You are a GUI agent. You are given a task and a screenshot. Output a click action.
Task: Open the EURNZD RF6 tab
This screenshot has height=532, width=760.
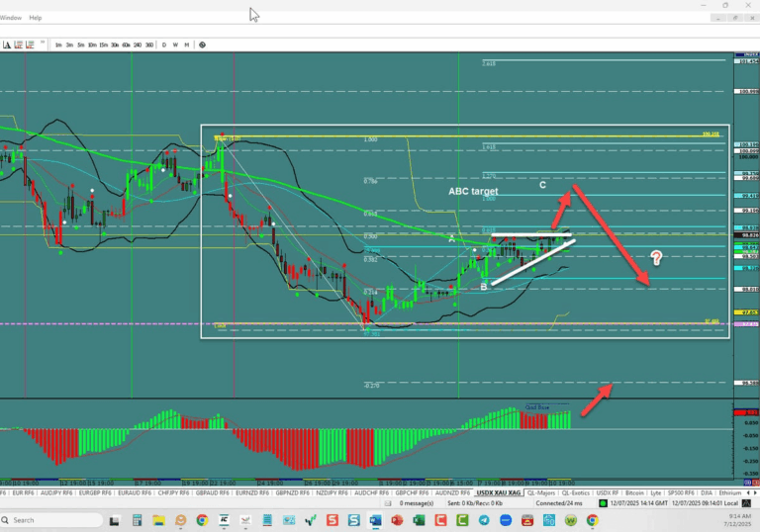pos(252,492)
